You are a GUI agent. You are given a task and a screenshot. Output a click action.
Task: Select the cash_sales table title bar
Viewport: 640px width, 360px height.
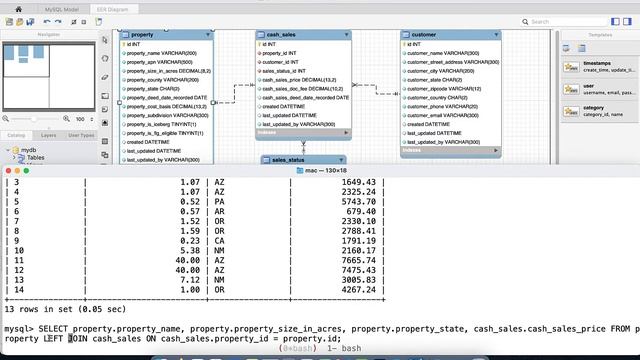pyautogui.click(x=303, y=35)
